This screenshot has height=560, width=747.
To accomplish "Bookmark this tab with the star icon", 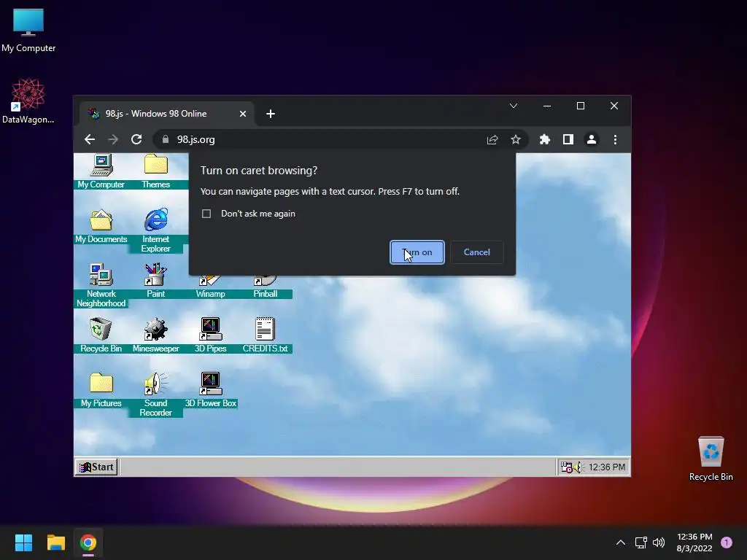I will (516, 139).
